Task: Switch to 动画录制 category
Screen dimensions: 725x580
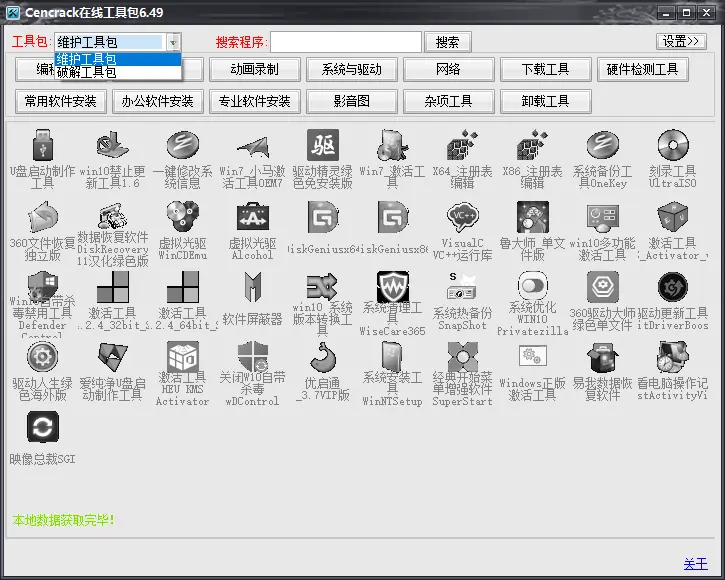Action: (254, 69)
